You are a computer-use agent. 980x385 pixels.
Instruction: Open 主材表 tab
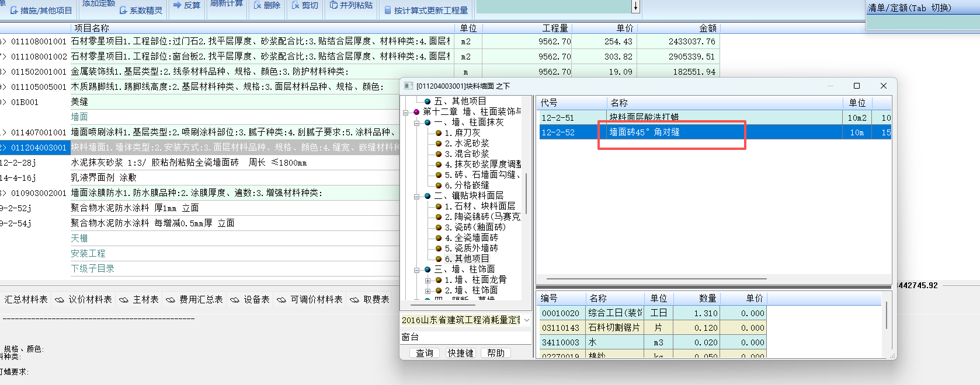139,299
